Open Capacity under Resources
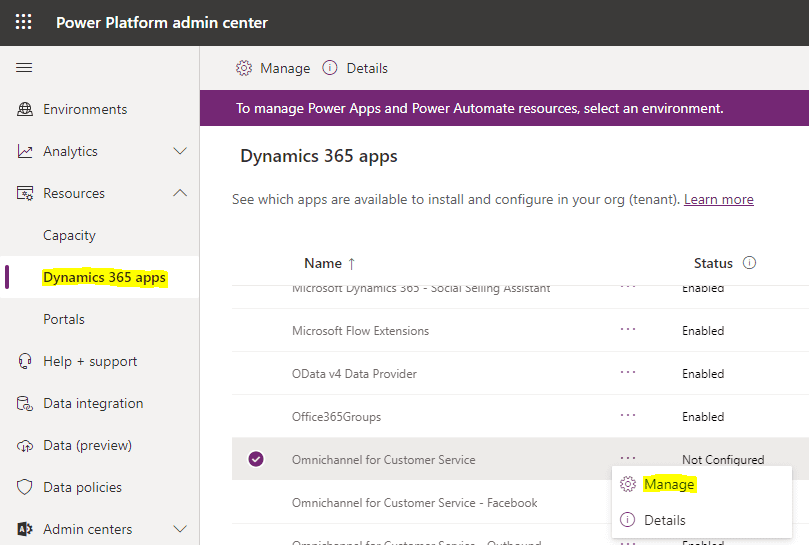This screenshot has width=809, height=545. point(69,235)
